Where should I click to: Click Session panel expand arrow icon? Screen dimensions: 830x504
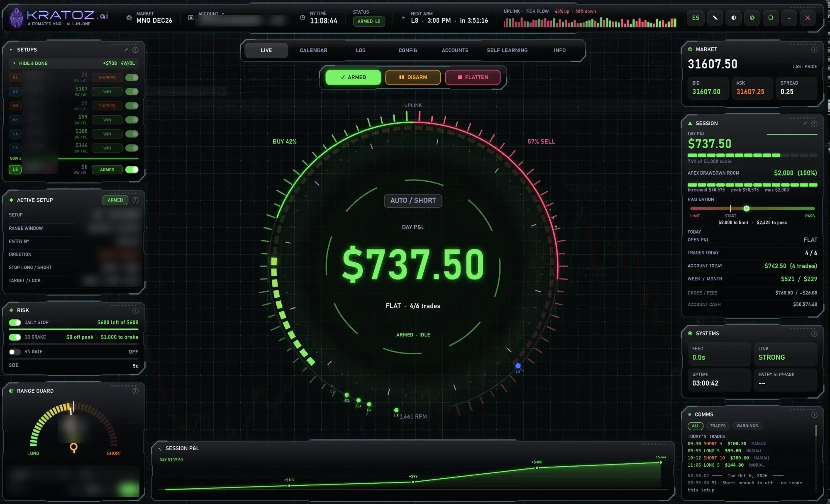[x=805, y=123]
